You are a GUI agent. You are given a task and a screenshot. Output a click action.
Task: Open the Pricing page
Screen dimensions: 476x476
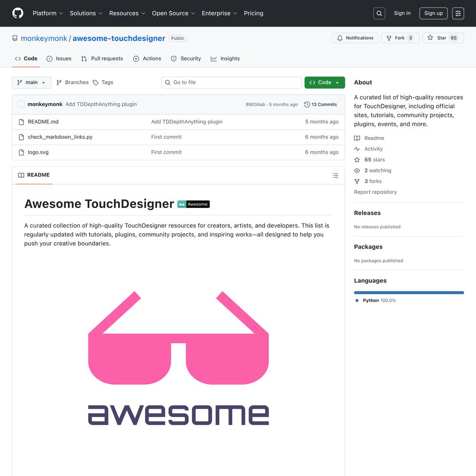254,13
